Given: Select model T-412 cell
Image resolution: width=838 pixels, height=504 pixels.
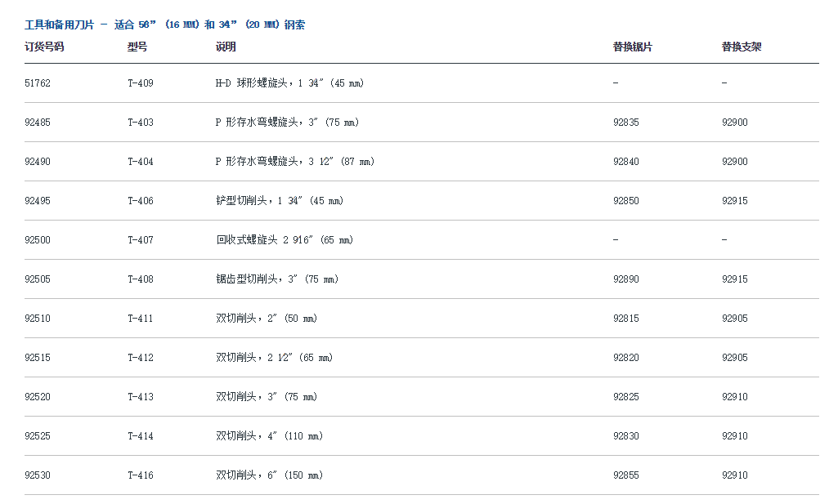Looking at the screenshot, I should (x=140, y=358).
